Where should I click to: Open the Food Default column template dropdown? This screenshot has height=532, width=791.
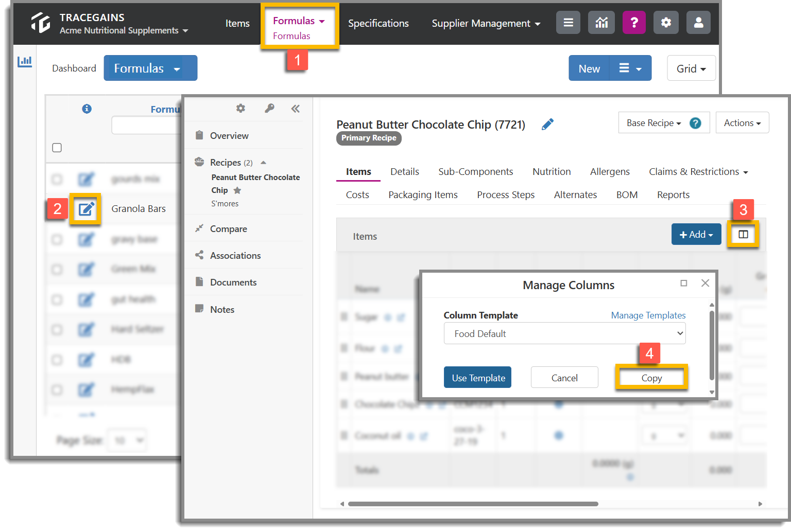tap(564, 333)
